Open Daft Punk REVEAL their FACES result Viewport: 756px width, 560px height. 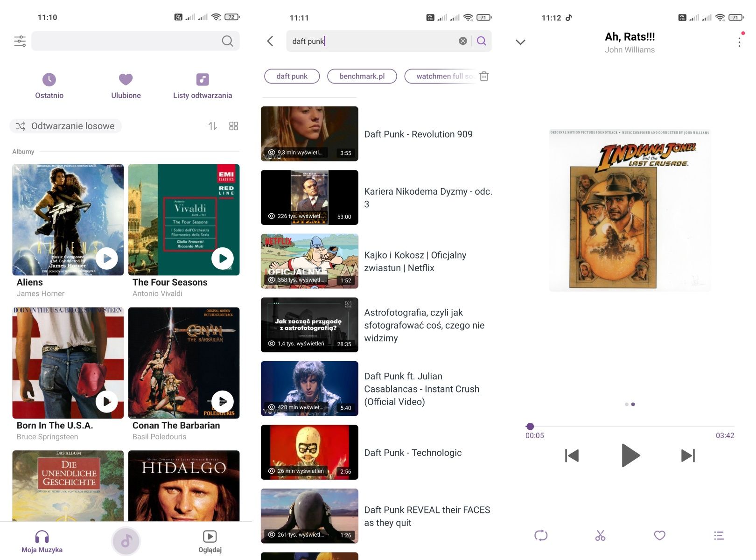pyautogui.click(x=377, y=516)
